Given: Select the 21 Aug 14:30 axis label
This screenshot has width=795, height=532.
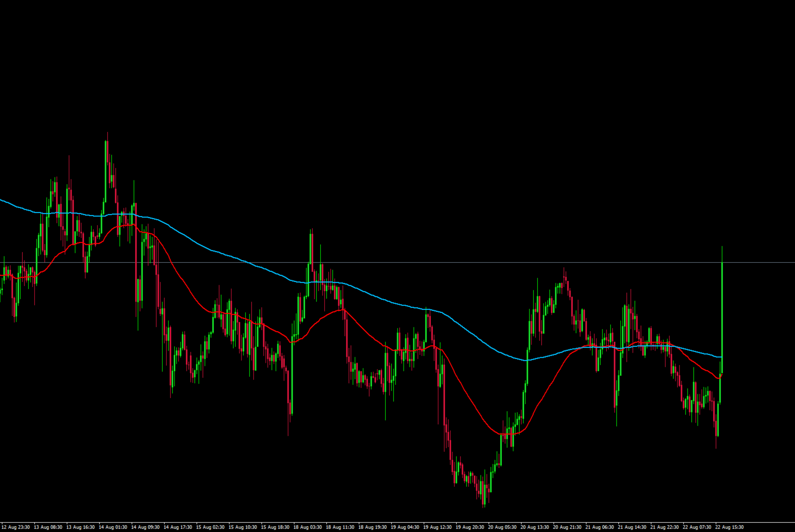Looking at the screenshot, I should pyautogui.click(x=632, y=527).
